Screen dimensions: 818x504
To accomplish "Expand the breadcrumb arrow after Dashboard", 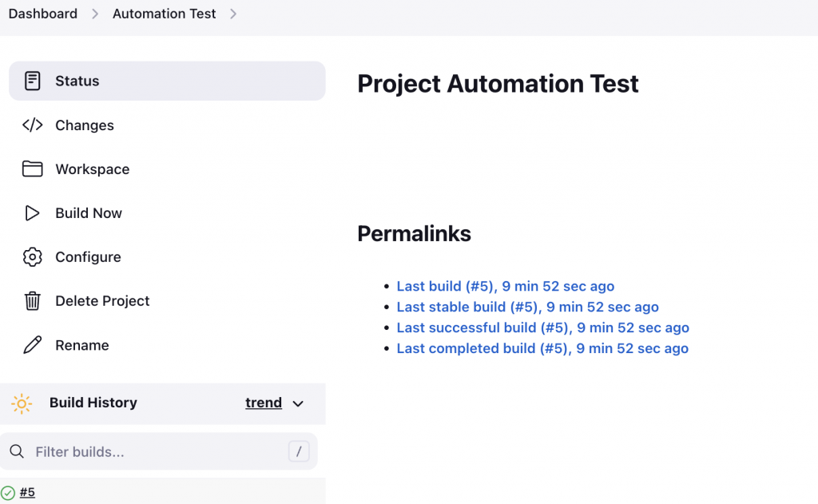I will click(95, 14).
